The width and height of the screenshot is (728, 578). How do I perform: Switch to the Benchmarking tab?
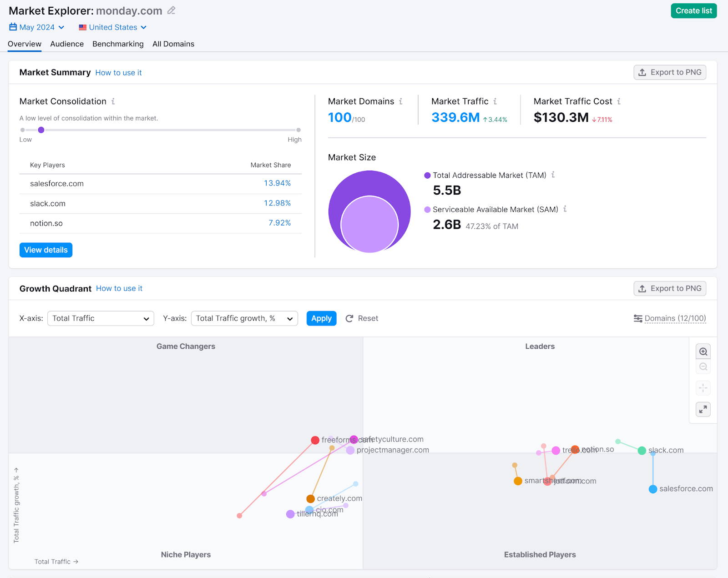tap(118, 44)
